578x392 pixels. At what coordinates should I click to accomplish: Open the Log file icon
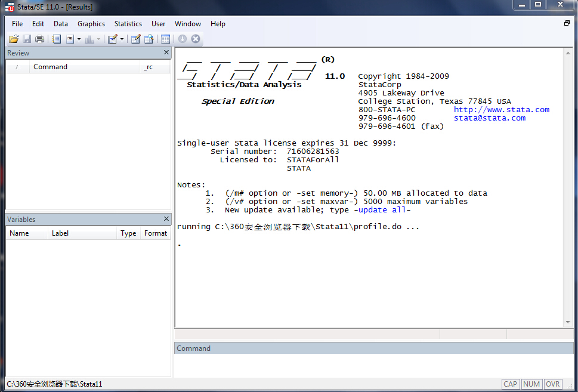(x=57, y=39)
